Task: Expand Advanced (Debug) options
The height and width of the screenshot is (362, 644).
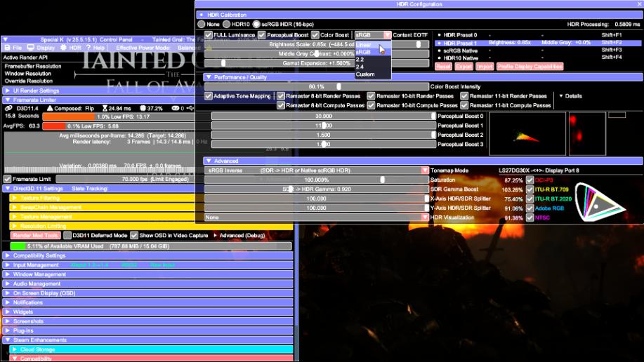Action: coord(239,236)
